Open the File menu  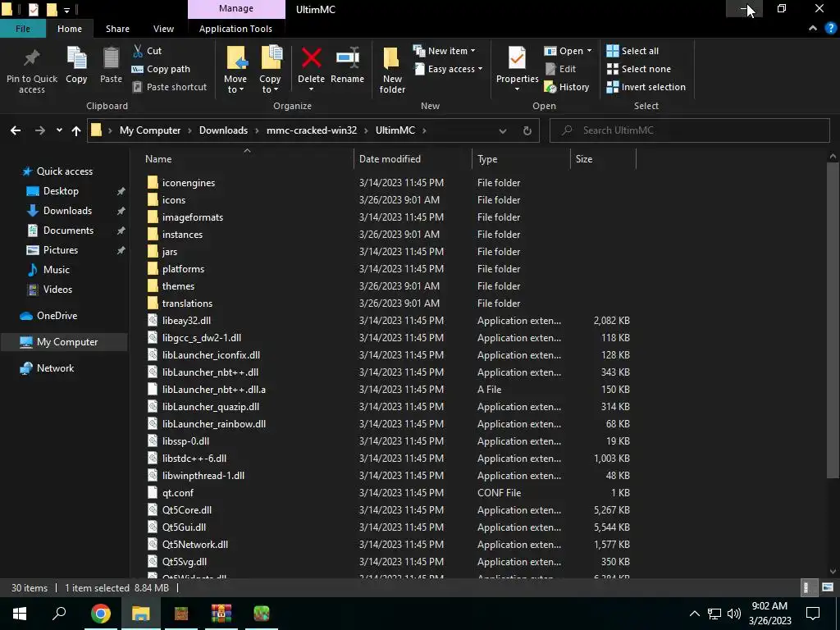(x=22, y=29)
